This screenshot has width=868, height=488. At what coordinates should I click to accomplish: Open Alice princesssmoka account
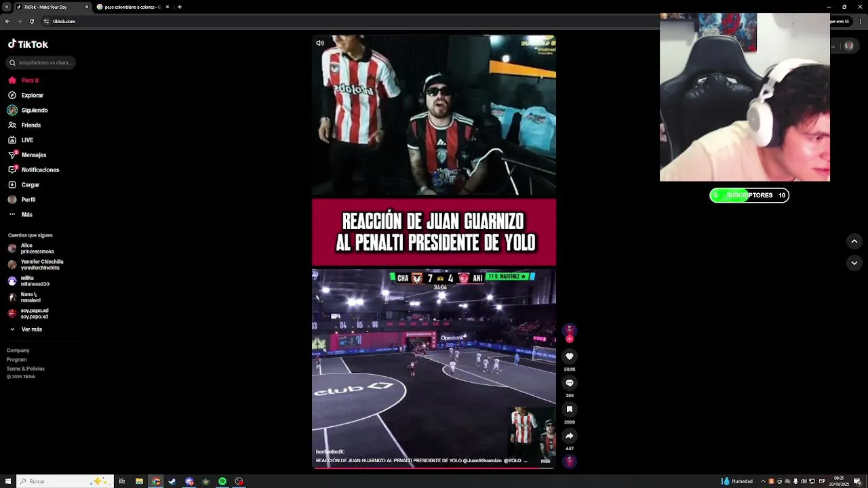pos(31,249)
